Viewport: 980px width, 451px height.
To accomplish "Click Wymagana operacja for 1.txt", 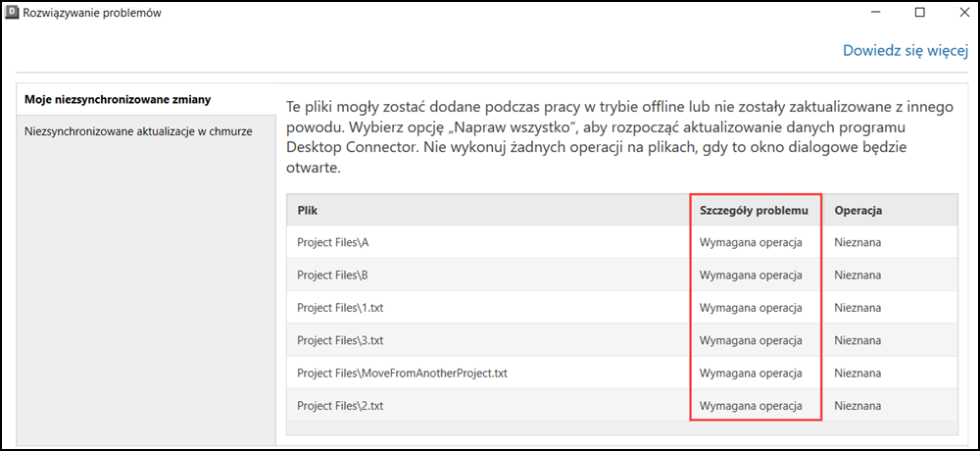I will pyautogui.click(x=750, y=308).
